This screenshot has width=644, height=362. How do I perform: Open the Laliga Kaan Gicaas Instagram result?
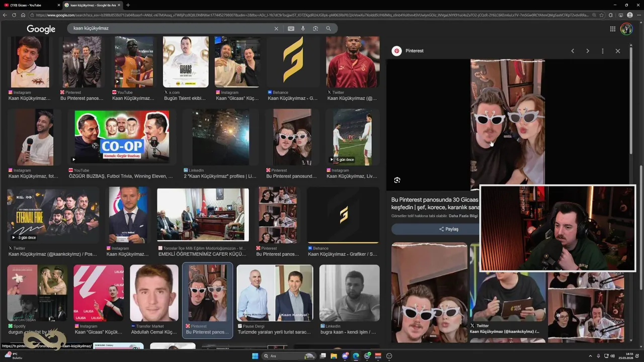pos(99,293)
